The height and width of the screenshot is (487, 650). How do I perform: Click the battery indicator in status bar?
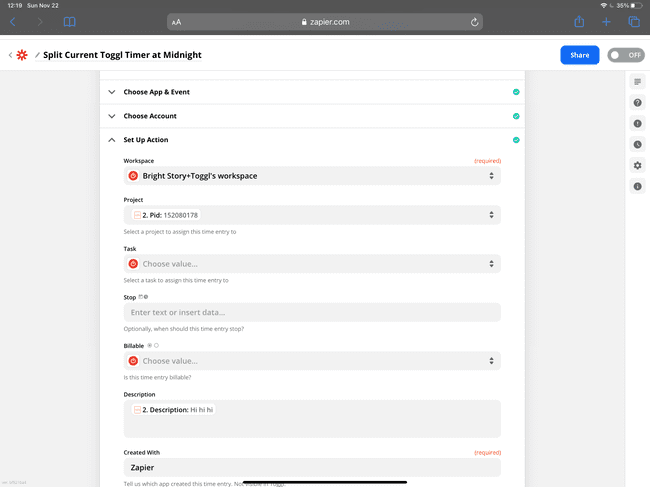636,5
